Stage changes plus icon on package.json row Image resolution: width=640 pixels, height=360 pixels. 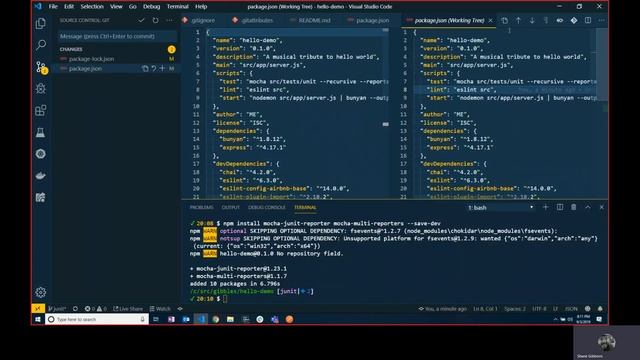[162, 69]
